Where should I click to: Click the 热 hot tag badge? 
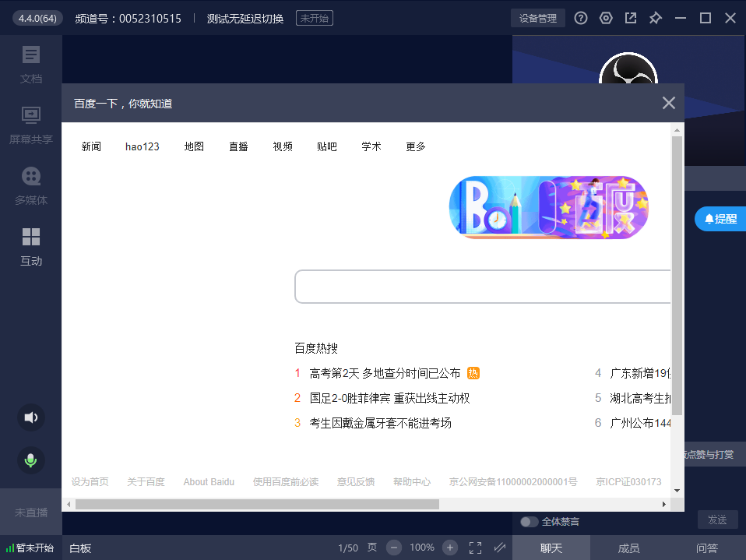point(473,374)
